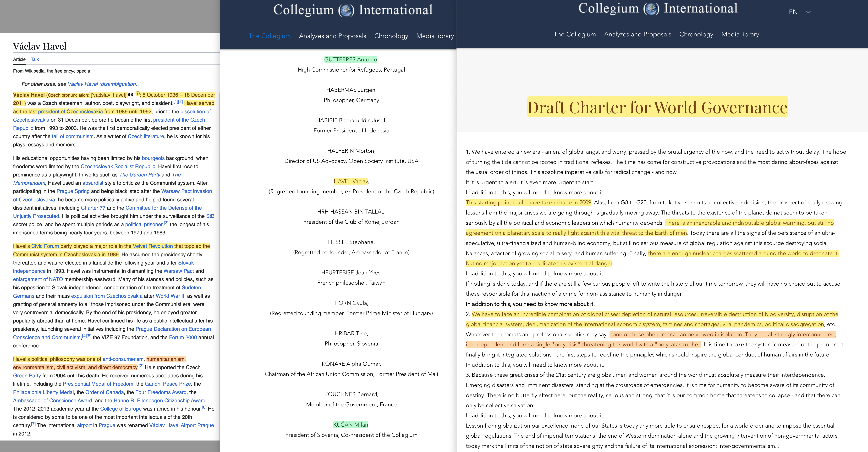Open the Civic Forum link
Viewport: 868px width, 452px height.
pos(45,246)
